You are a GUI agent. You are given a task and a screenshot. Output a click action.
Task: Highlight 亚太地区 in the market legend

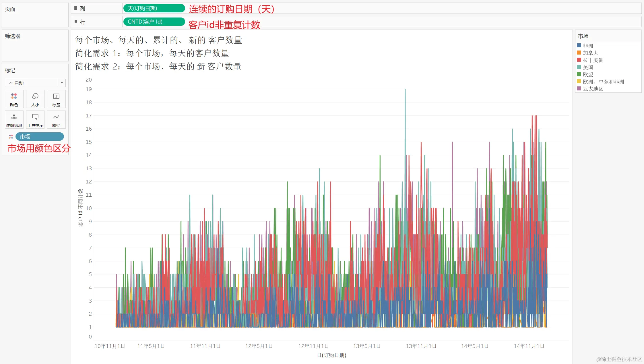pos(593,89)
